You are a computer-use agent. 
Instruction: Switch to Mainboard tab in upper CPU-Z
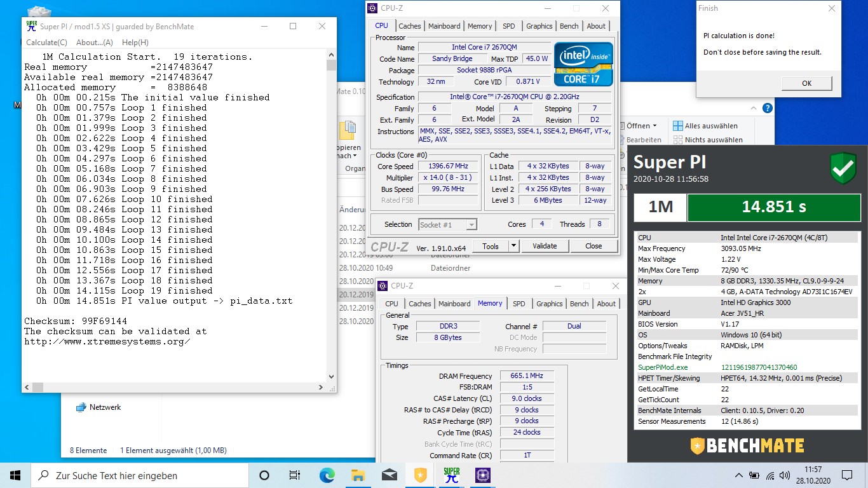point(444,26)
